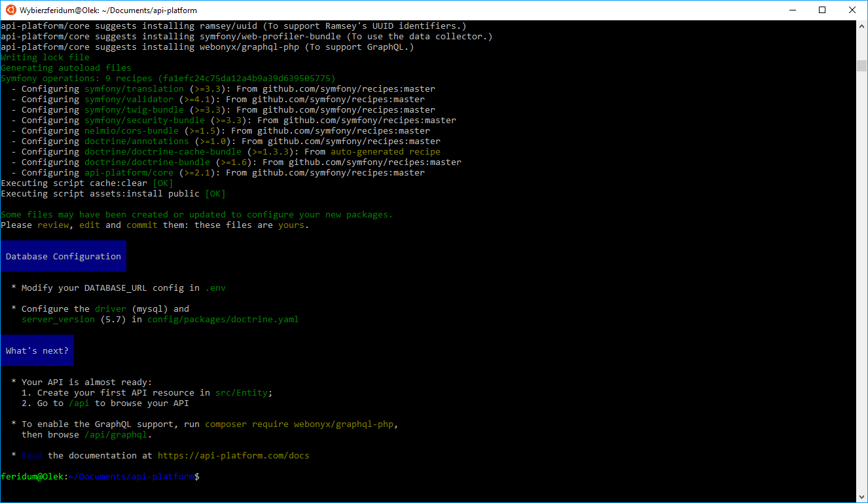868x503 pixels.
Task: Select the .env file reference
Action: (216, 288)
